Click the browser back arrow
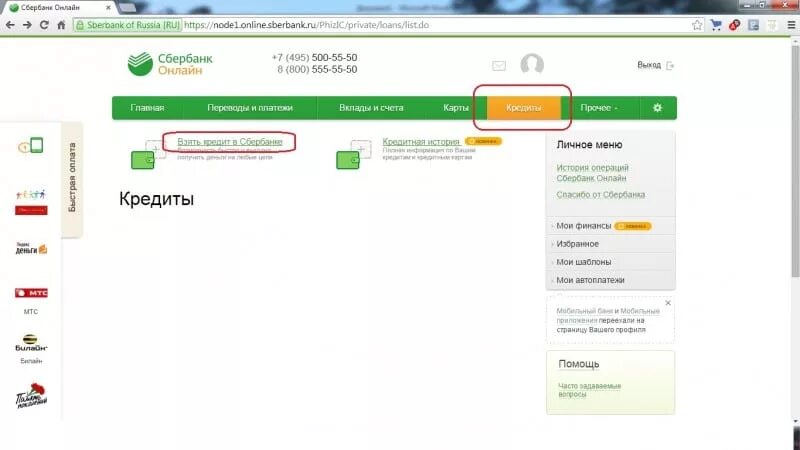The width and height of the screenshot is (800, 450). (10, 25)
